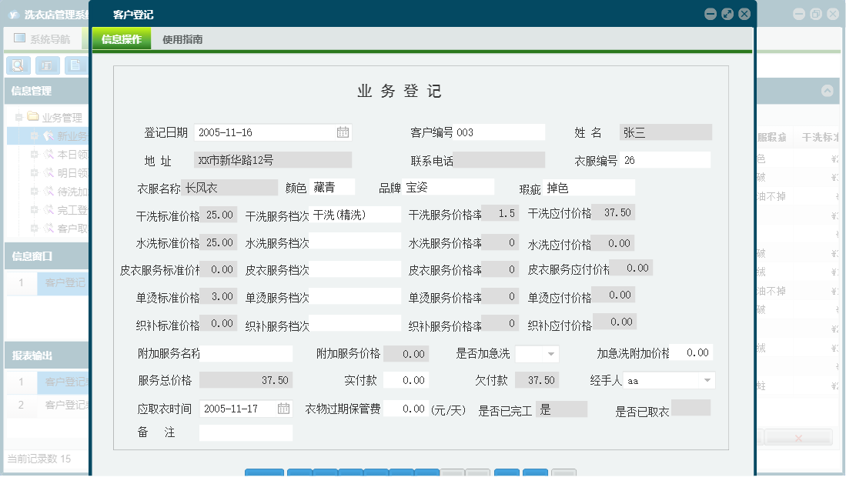846x504 pixels.
Task: Click the 完工登记 tool icon in the sidebar
Action: click(x=48, y=209)
